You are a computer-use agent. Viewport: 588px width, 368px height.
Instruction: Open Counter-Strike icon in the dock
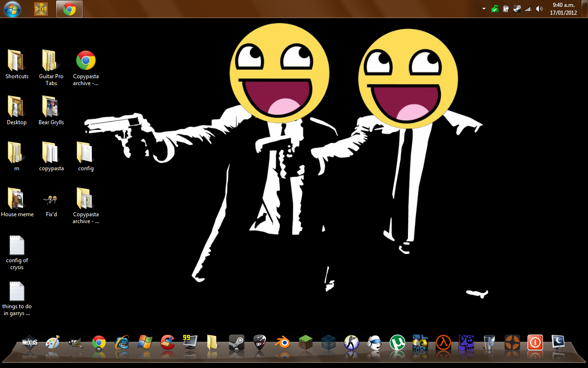click(x=351, y=342)
